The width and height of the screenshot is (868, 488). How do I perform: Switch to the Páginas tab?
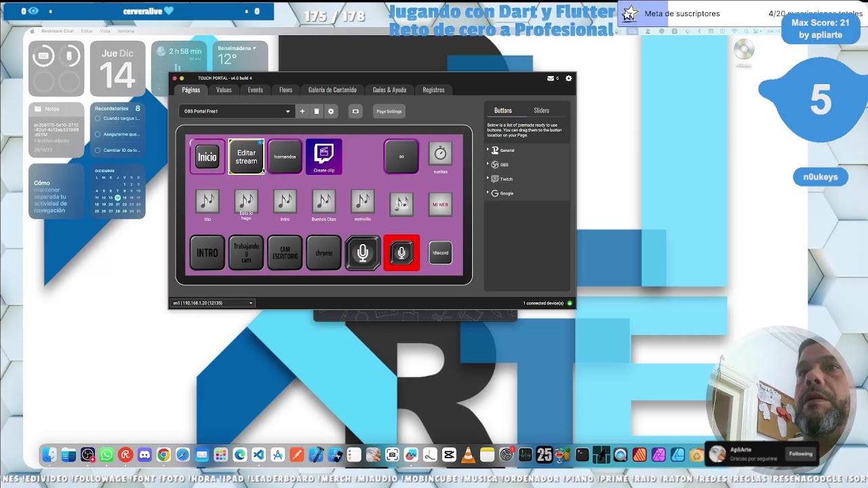[191, 89]
